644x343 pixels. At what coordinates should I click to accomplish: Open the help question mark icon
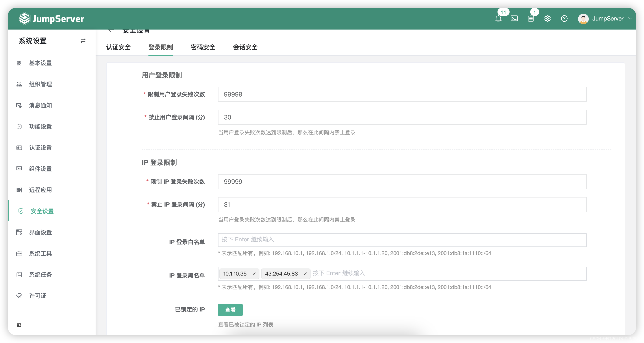[x=564, y=19]
